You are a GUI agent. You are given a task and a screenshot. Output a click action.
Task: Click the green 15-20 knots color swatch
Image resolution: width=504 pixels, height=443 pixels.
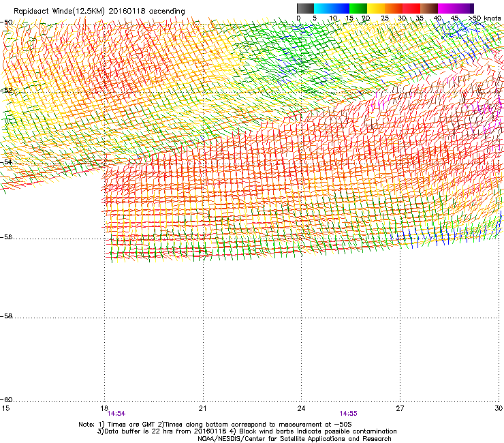(x=358, y=8)
